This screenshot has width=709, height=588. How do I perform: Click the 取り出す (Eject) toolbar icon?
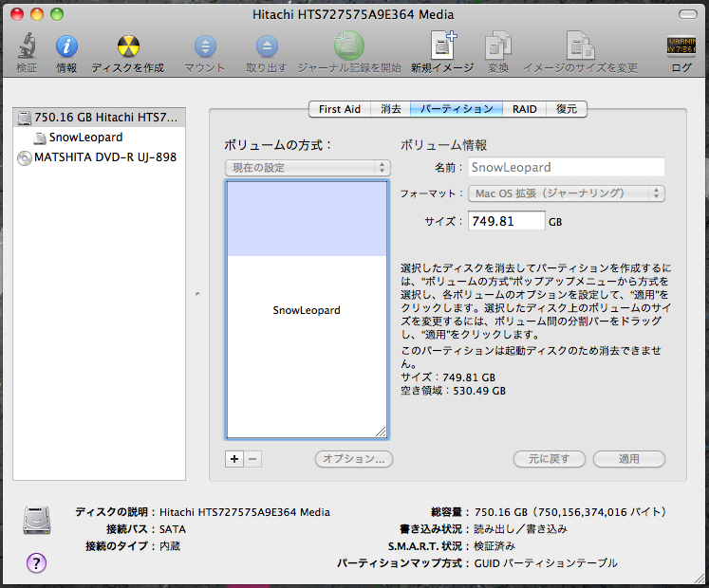[267, 46]
